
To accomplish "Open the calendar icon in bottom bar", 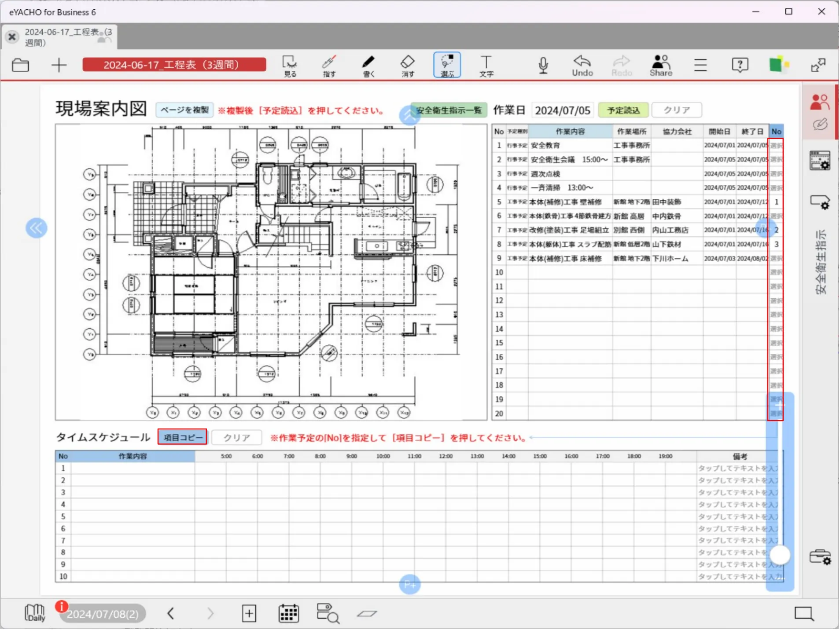I will pos(289,614).
